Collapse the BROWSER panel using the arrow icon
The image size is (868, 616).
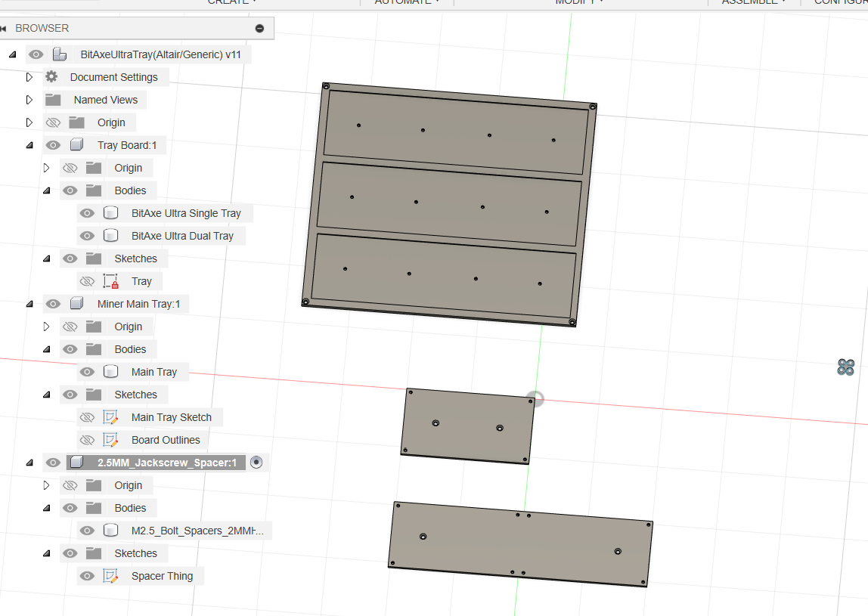[5, 29]
